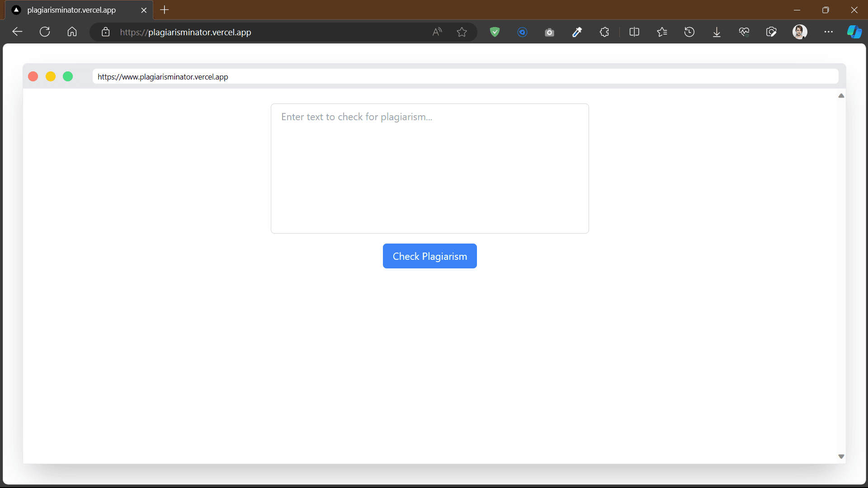Click the camera screenshot extension icon
Viewport: 868px width, 488px height.
pos(549,32)
